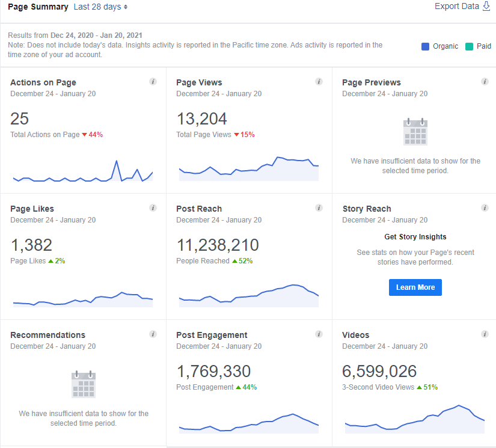496x448 pixels.
Task: Click info icon on Page Likes card
Action: (x=153, y=208)
